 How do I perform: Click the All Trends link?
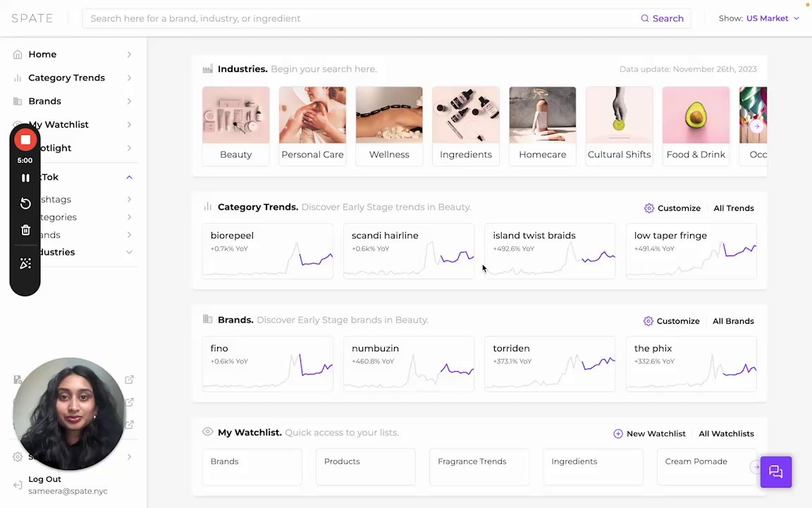tap(733, 208)
